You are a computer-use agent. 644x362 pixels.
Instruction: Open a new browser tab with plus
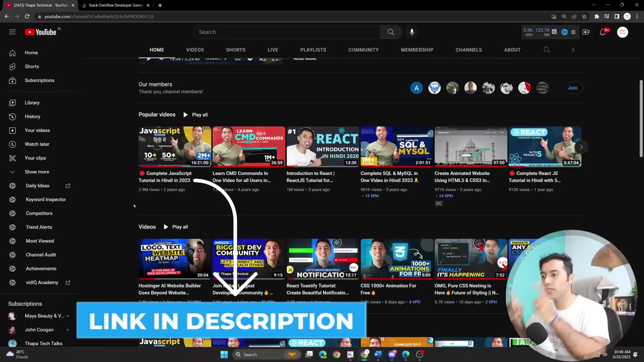coord(160,5)
